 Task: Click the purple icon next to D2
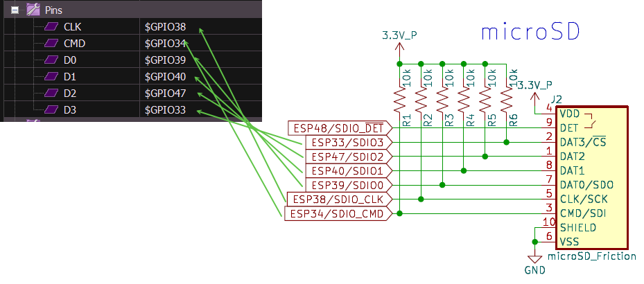tap(51, 94)
